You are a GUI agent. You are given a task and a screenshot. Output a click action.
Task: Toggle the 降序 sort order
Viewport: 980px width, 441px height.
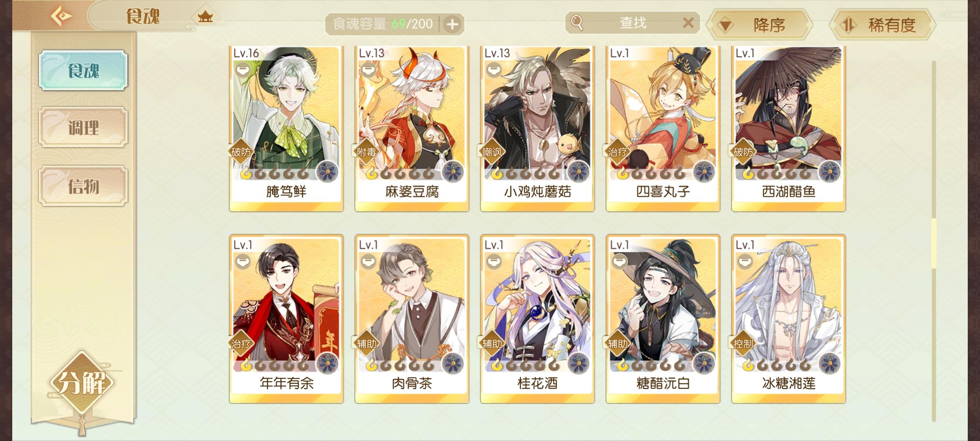(759, 25)
